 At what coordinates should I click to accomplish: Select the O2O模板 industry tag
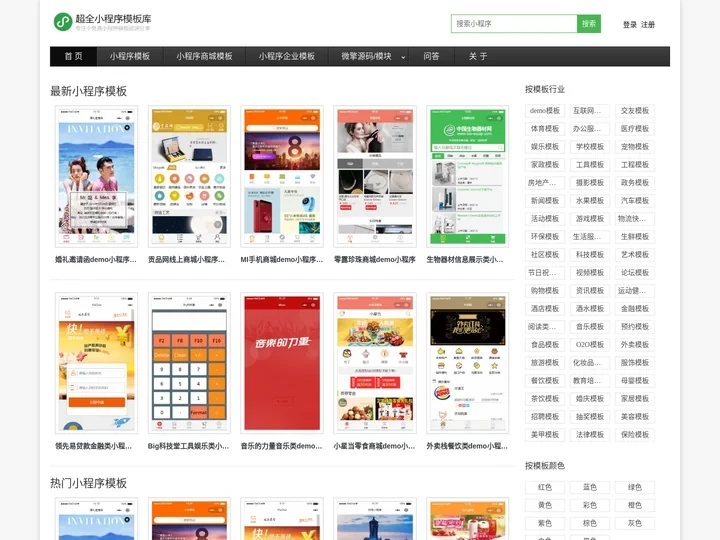[590, 344]
